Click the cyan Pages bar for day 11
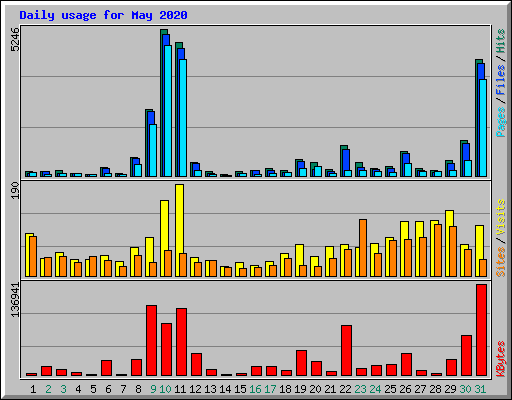The image size is (512, 400). tap(183, 118)
